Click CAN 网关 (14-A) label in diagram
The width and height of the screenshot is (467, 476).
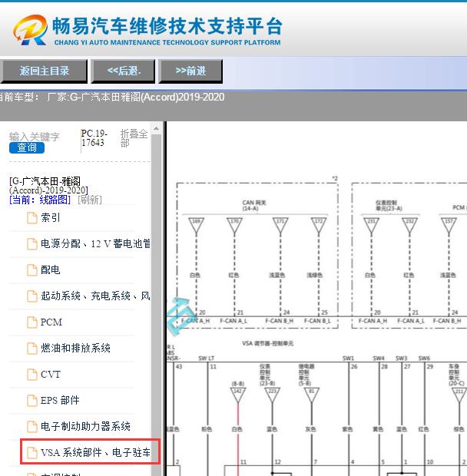click(254, 206)
